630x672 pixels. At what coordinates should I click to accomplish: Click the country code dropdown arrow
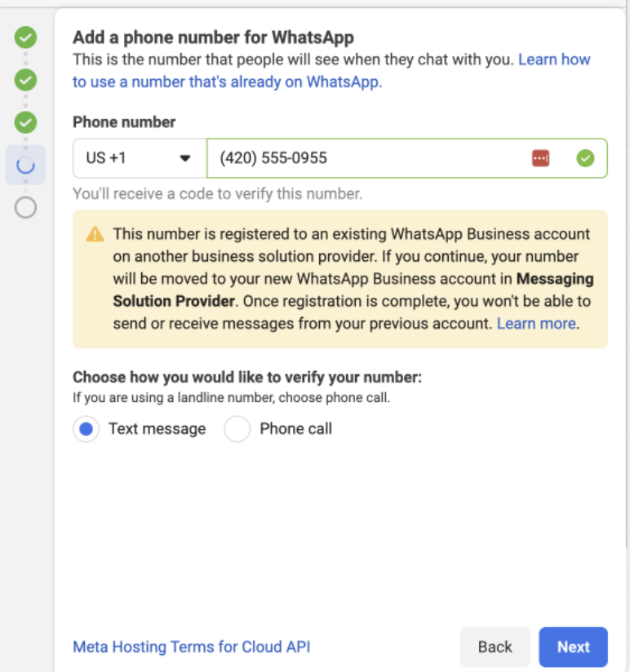[185, 158]
